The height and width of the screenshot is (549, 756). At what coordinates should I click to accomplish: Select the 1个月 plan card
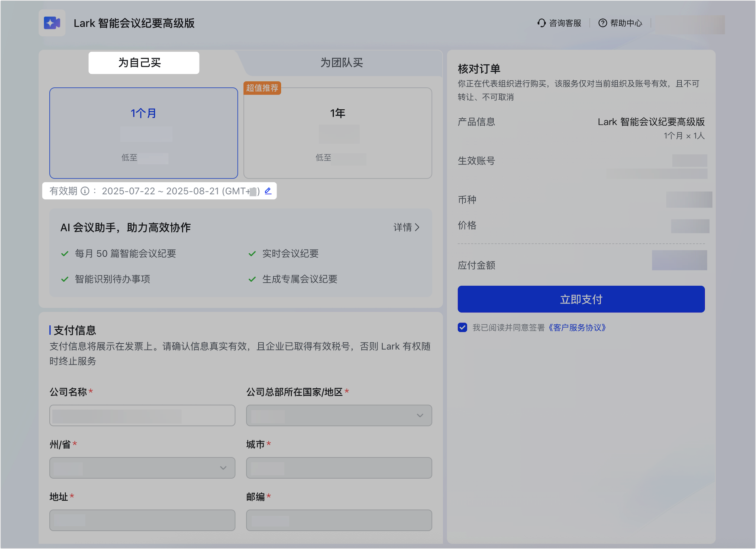pyautogui.click(x=144, y=133)
